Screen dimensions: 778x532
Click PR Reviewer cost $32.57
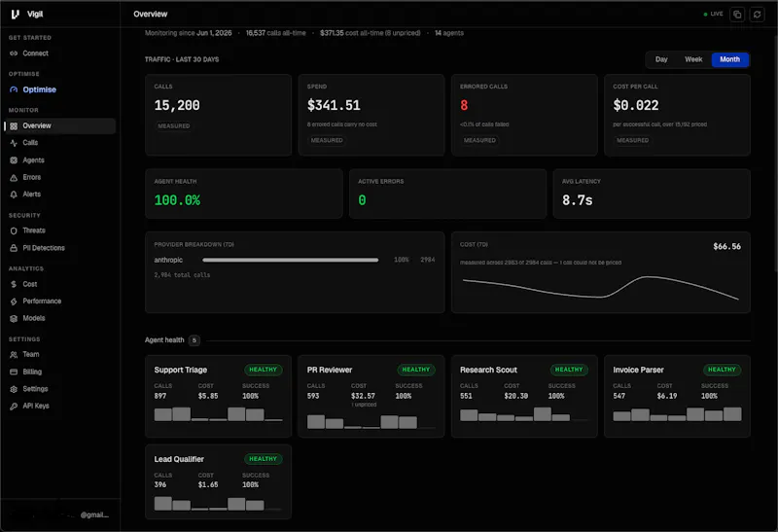[x=363, y=396]
